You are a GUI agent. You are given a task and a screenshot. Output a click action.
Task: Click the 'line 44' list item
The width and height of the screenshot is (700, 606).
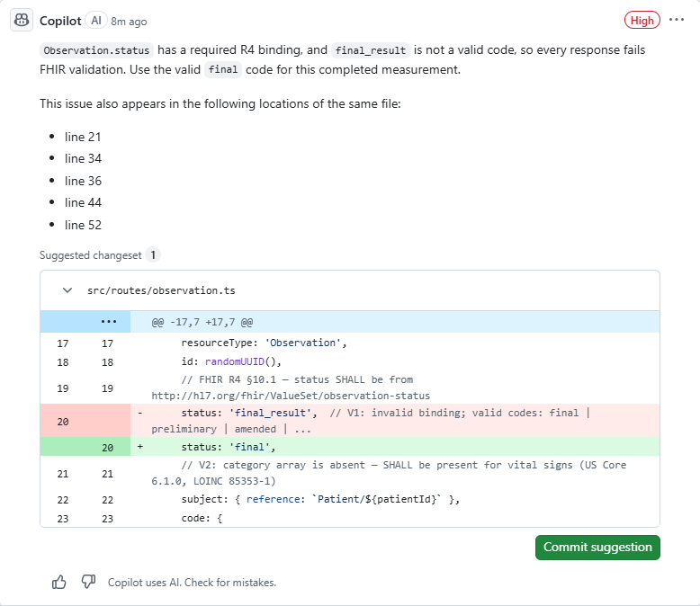click(83, 202)
